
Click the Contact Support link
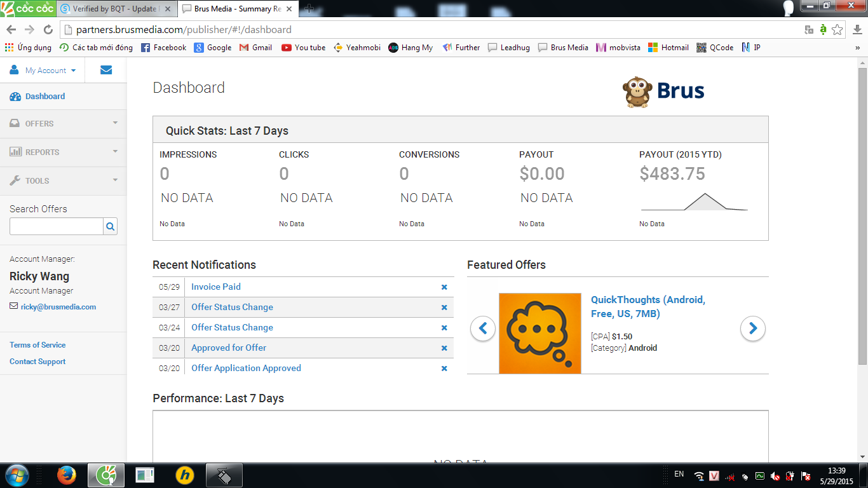(37, 362)
